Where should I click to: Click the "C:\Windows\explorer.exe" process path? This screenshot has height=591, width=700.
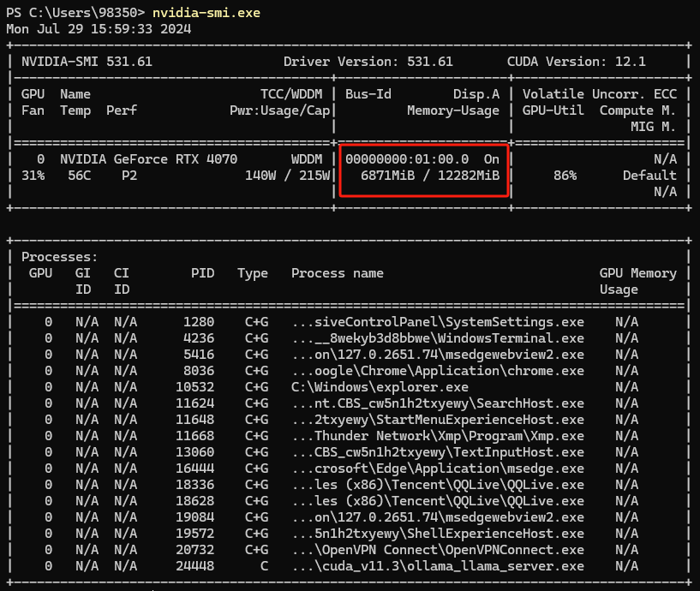[x=380, y=387]
